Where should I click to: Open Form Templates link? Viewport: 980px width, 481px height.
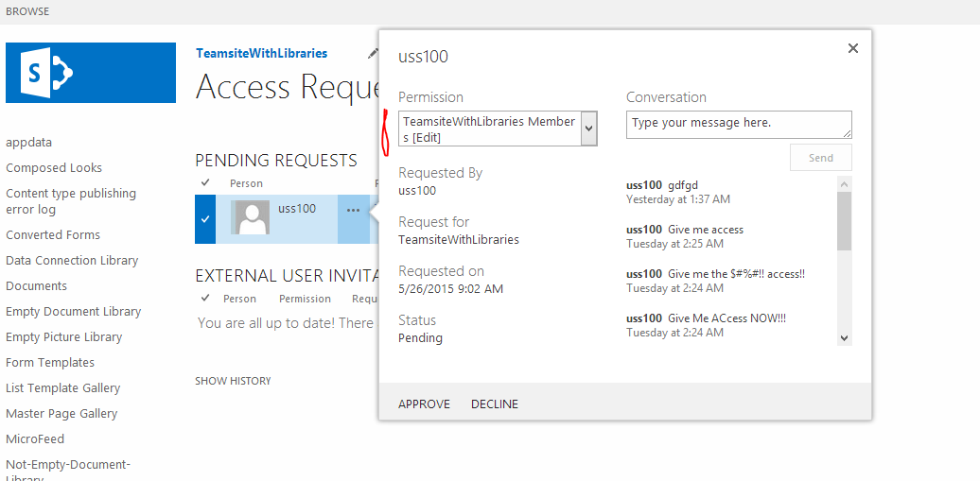click(50, 363)
